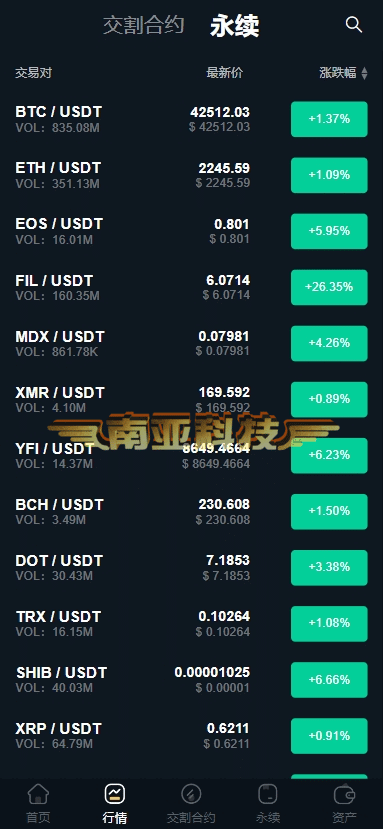The image size is (383, 829).
Task: Switch to the 交割合约 tab
Action: click(143, 25)
